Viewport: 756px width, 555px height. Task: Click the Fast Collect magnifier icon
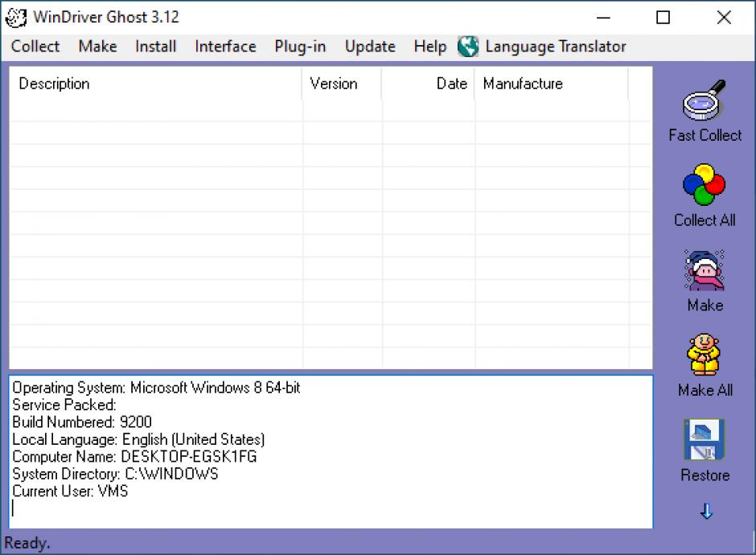pos(705,101)
